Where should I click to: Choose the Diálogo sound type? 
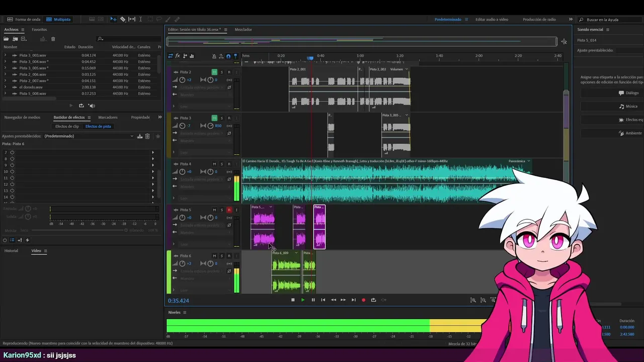coord(612,93)
